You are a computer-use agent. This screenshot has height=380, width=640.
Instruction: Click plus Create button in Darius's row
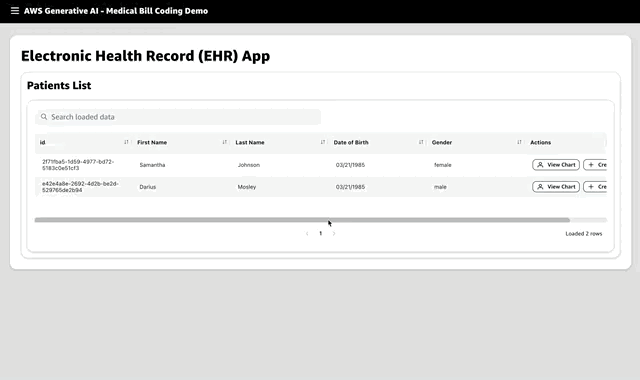click(x=595, y=187)
